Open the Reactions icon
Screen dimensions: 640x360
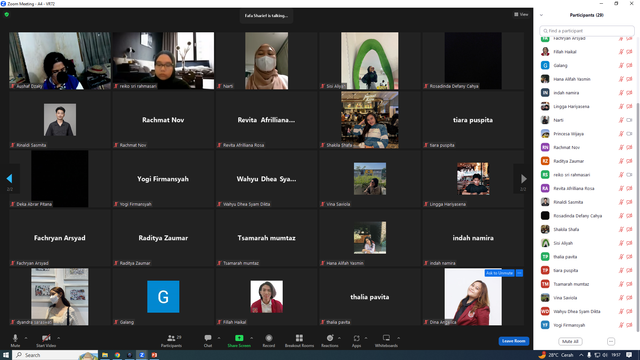(330, 338)
